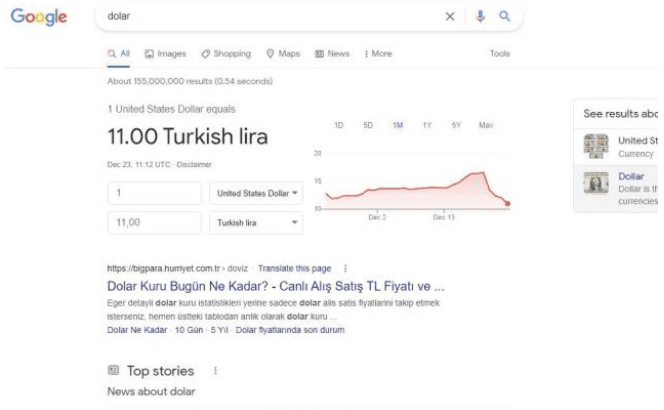The height and width of the screenshot is (410, 664).
Task: Click United States Dollar currency thumbnail
Action: (x=596, y=147)
